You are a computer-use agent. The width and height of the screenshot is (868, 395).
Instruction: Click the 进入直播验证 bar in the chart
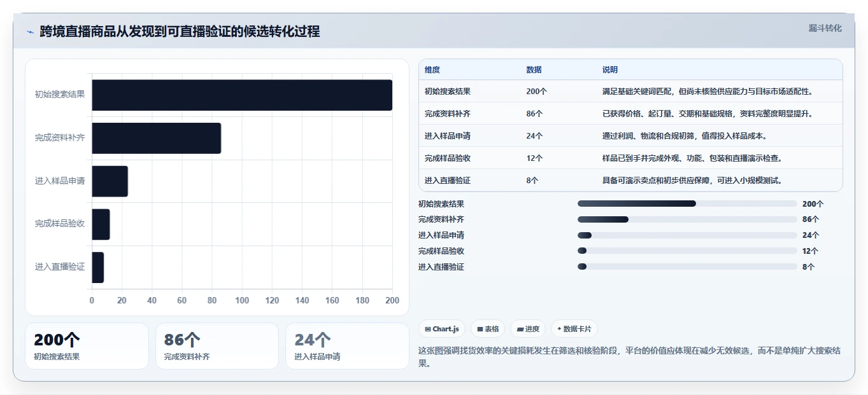(97, 267)
